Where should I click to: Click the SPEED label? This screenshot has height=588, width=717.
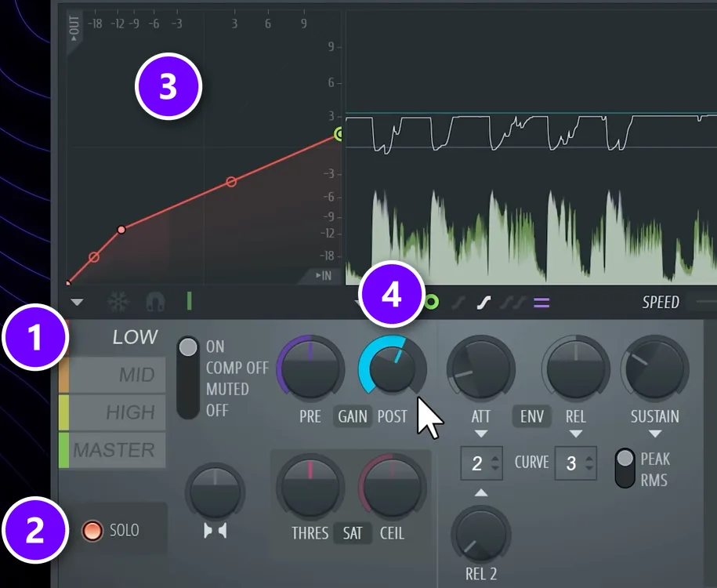(661, 303)
